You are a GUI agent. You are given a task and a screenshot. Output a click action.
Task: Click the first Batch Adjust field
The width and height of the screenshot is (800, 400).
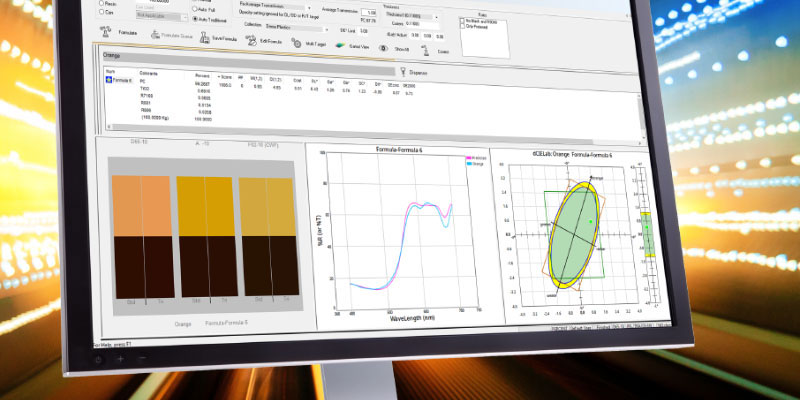415,35
